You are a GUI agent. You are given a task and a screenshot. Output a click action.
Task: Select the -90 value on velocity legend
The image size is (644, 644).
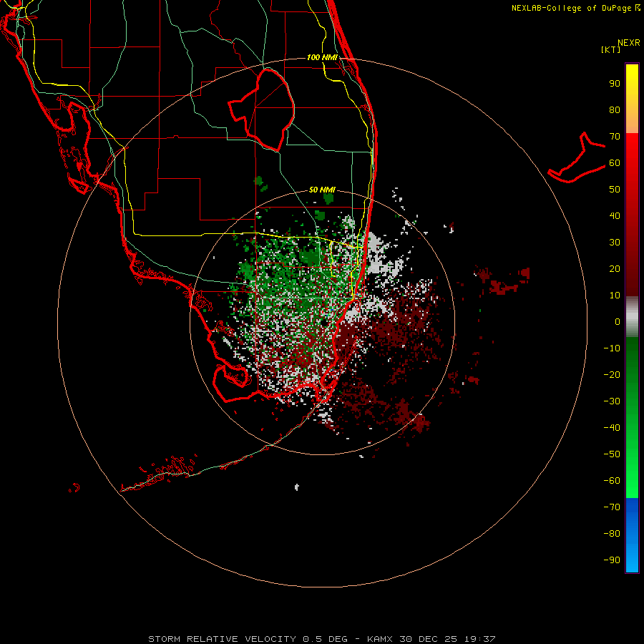pyautogui.click(x=612, y=560)
